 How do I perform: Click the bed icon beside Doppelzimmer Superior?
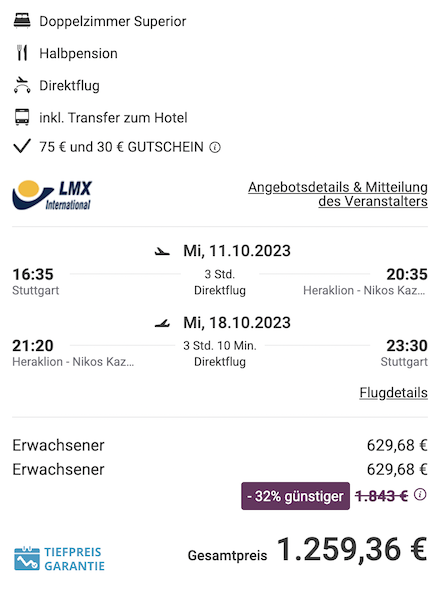[22, 21]
